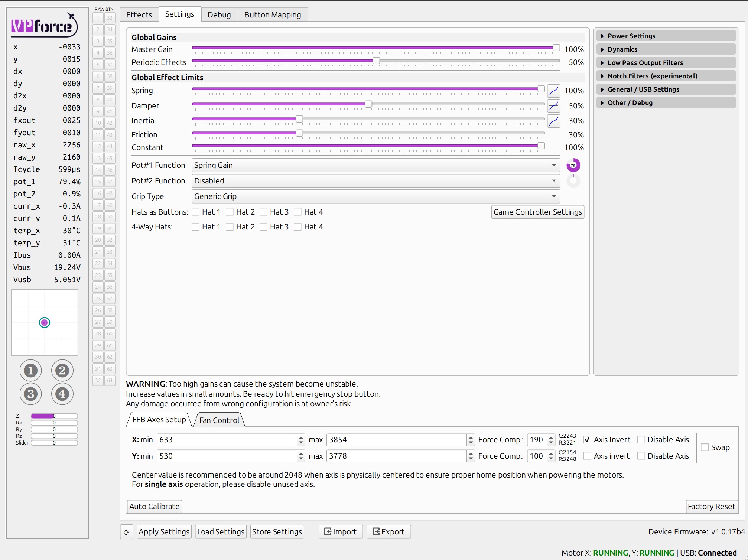Click the Pot#1 purple dial indicator

[x=573, y=165]
